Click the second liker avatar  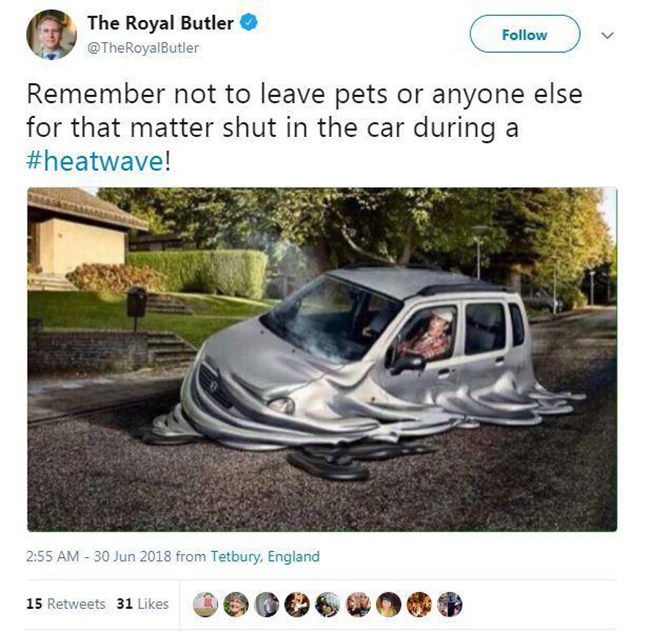[x=236, y=604]
